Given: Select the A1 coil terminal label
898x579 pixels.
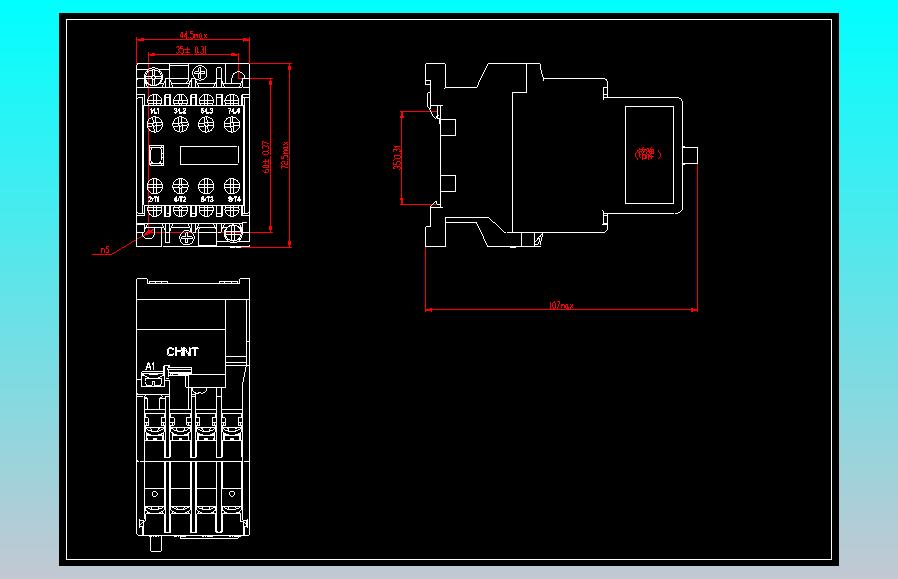Looking at the screenshot, I should click(x=150, y=366).
